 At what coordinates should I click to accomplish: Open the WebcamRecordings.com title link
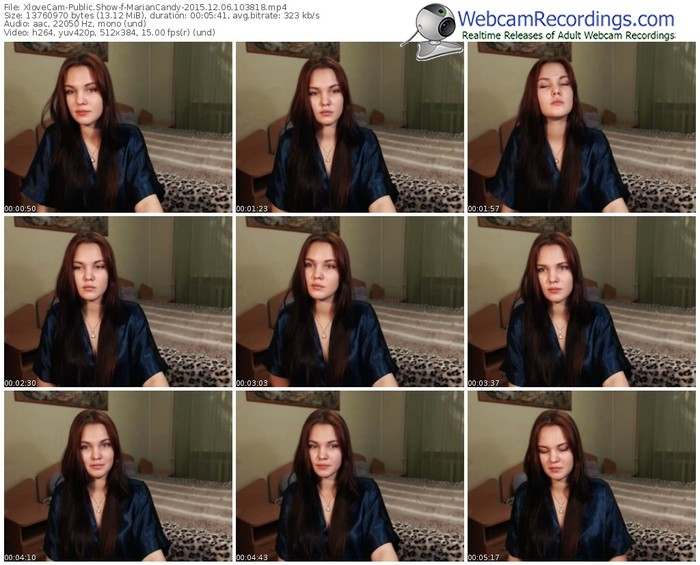pos(566,19)
